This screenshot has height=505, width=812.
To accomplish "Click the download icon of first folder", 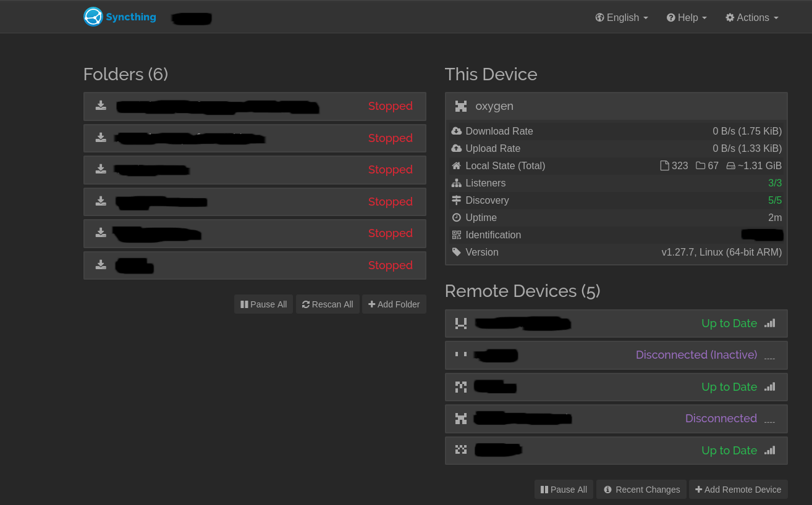I will click(101, 106).
